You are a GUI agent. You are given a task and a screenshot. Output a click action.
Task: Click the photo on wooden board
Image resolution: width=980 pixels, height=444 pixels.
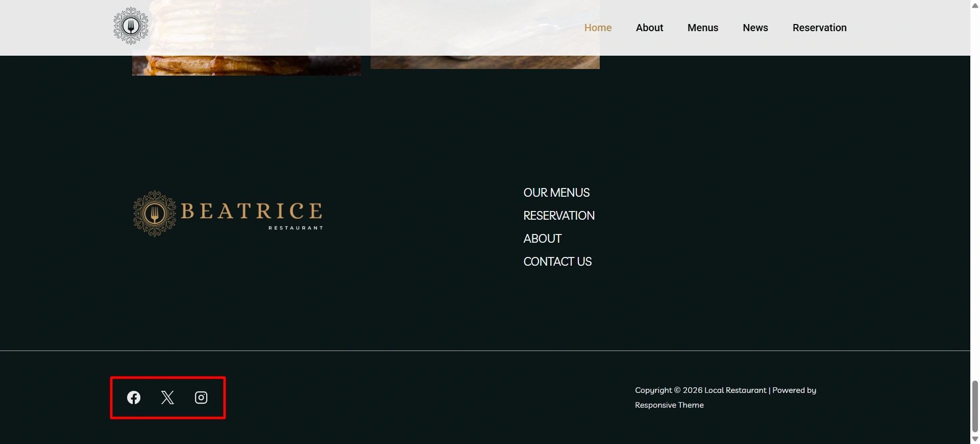click(x=485, y=62)
